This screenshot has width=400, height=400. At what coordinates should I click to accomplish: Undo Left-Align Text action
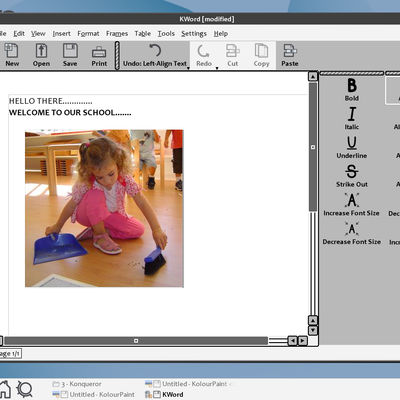(155, 55)
